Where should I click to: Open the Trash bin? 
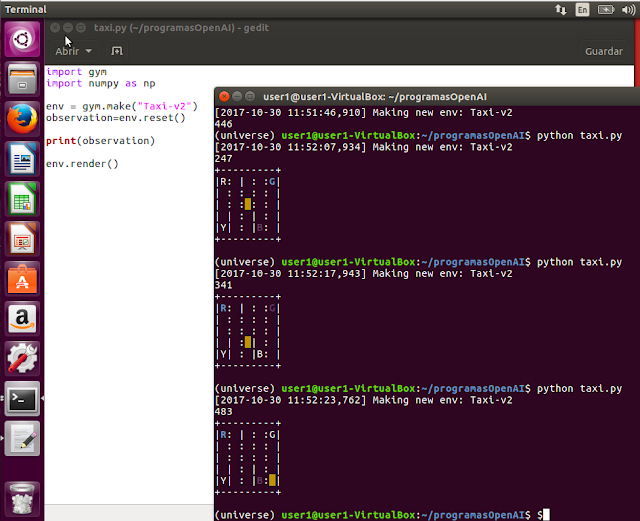pyautogui.click(x=22, y=499)
